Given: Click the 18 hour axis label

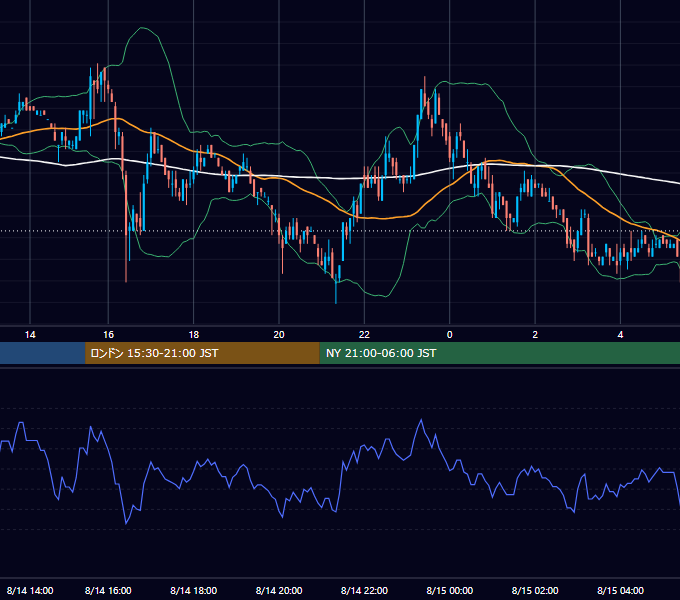Looking at the screenshot, I should click(194, 335).
